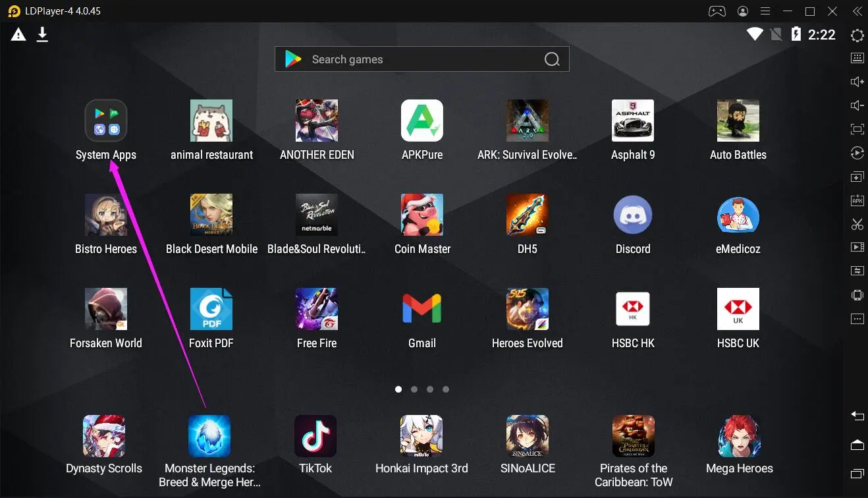This screenshot has width=868, height=498.
Task: Launch TikTok
Action: (x=315, y=436)
